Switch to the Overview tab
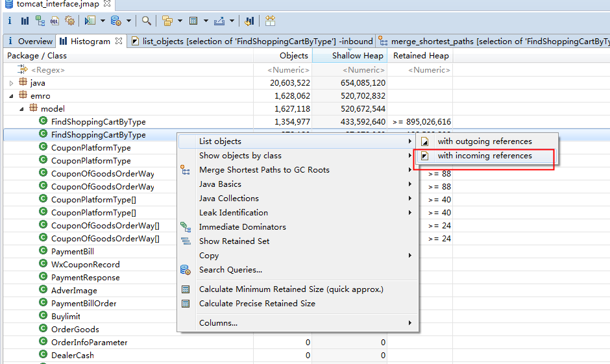Viewport: 610px width, 364px height. click(35, 41)
